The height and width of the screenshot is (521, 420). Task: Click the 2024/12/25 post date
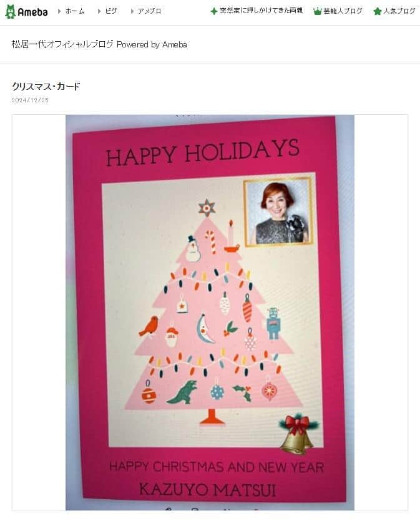(x=30, y=100)
